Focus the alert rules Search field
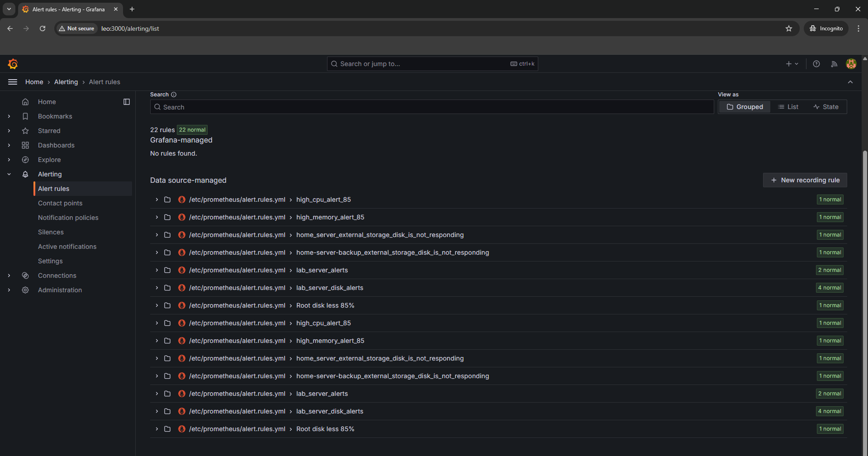This screenshot has width=868, height=456. coord(432,107)
